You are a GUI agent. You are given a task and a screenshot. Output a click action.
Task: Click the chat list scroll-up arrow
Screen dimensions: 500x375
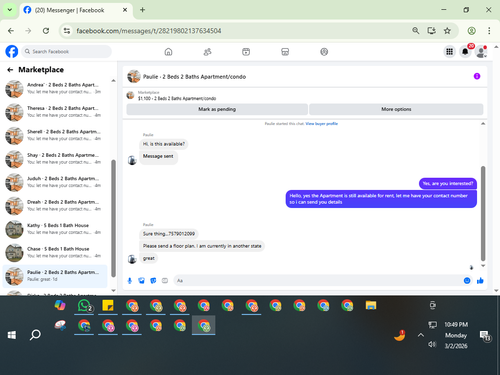pos(113,81)
